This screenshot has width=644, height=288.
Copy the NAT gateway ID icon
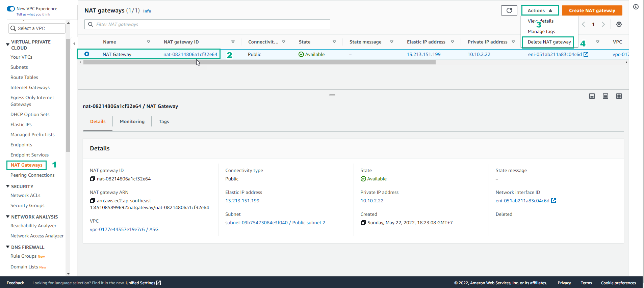pyautogui.click(x=92, y=179)
